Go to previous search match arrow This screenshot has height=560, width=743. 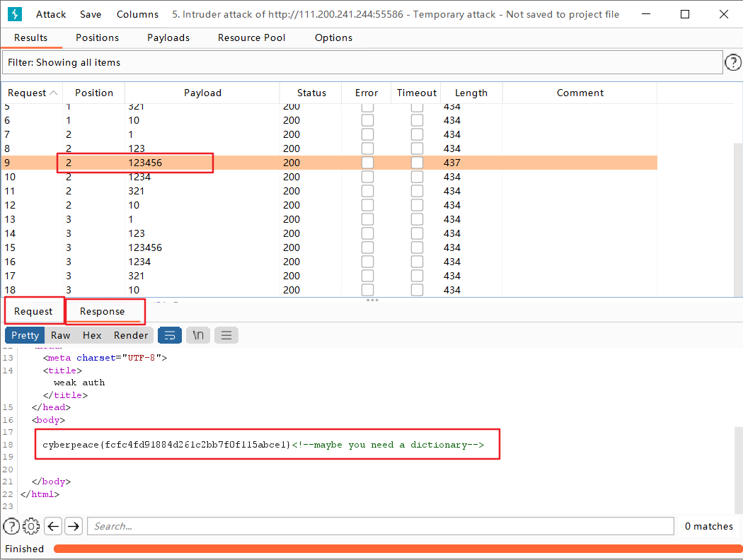pos(53,526)
